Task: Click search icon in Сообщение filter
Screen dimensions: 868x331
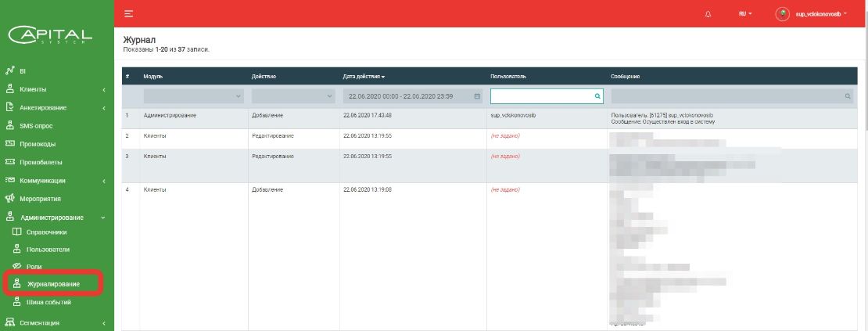Action: (848, 96)
